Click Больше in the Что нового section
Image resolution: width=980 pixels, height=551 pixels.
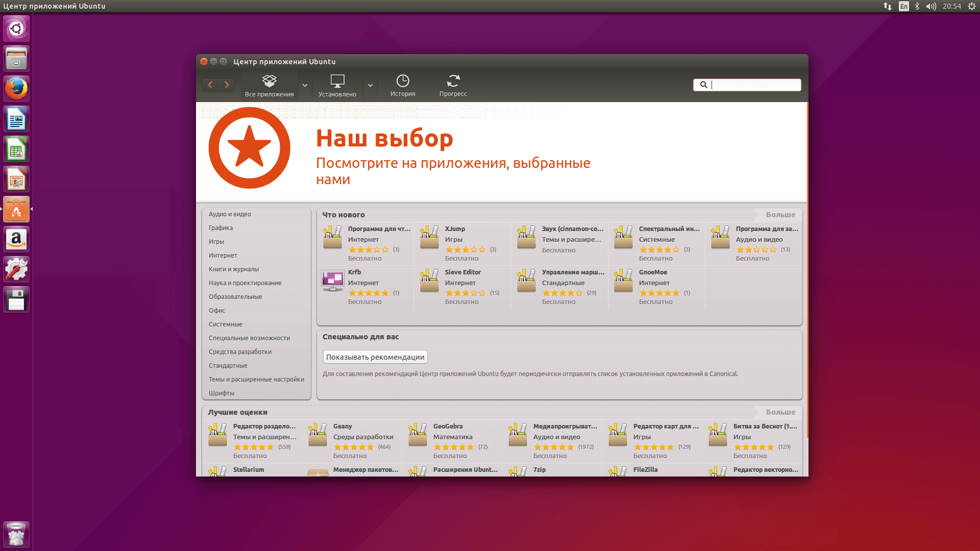point(780,215)
